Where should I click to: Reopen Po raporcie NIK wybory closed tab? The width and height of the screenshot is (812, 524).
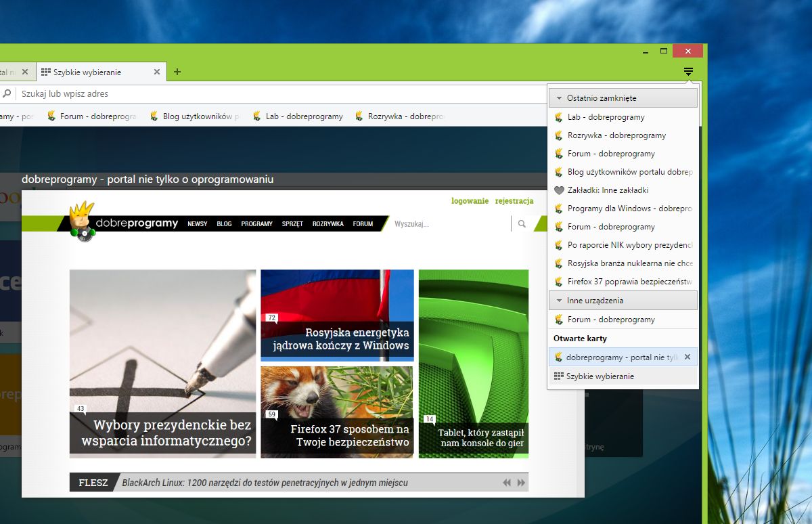pos(623,245)
